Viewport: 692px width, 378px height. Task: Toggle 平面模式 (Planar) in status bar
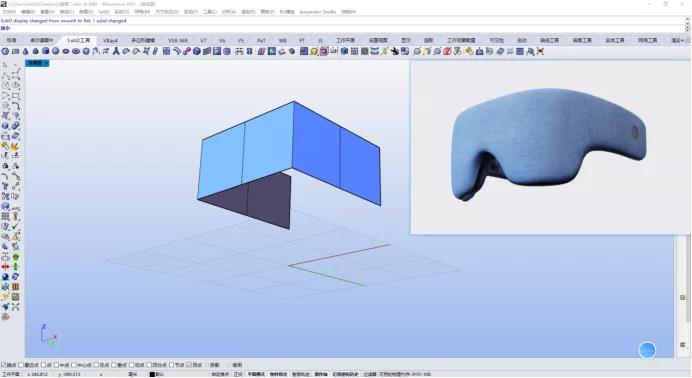(256, 374)
